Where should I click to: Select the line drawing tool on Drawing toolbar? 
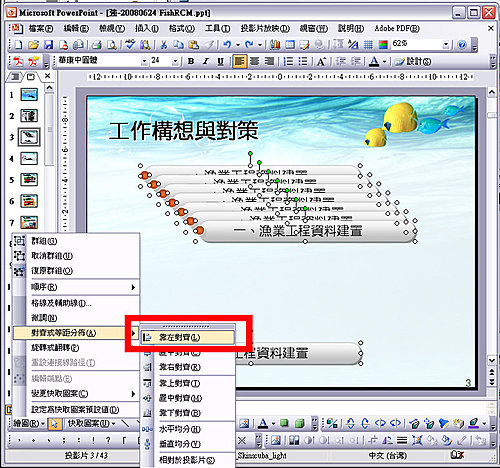125,424
